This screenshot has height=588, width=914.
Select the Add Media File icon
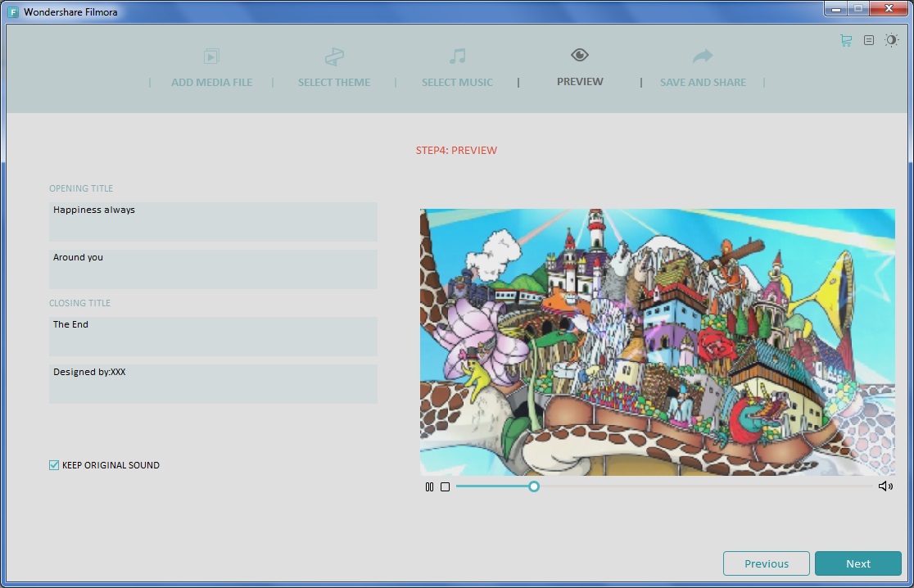tap(211, 57)
